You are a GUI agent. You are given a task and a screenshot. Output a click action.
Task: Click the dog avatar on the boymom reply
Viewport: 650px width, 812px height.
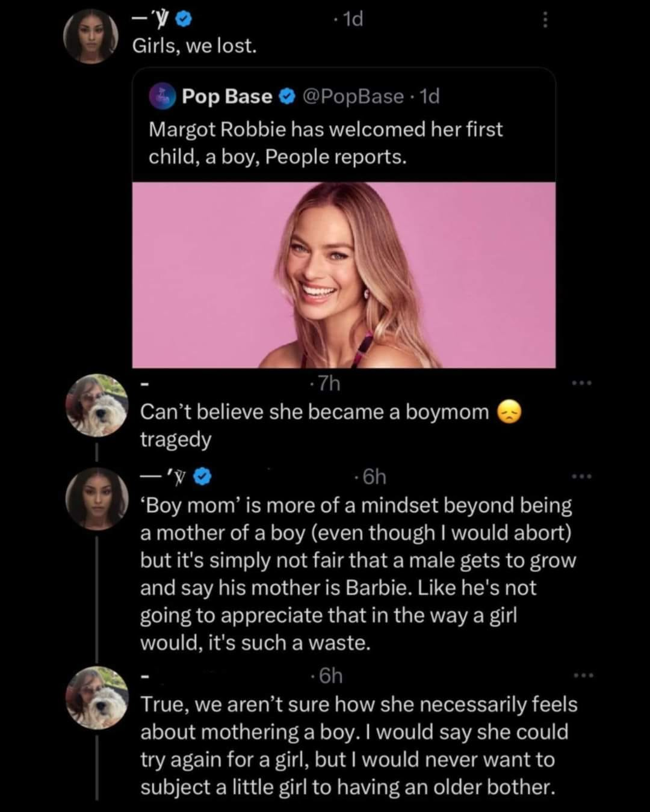click(97, 405)
